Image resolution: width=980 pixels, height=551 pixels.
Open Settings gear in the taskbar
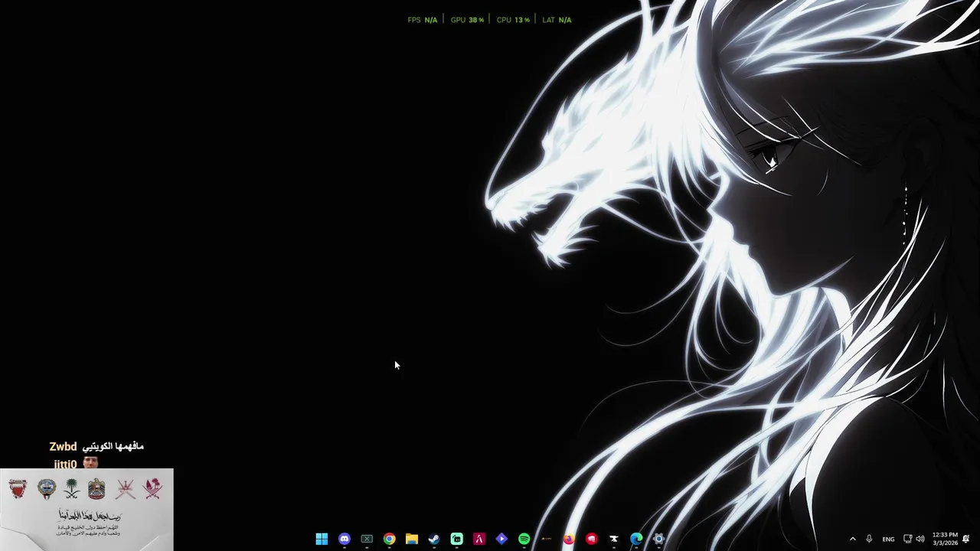(x=658, y=539)
